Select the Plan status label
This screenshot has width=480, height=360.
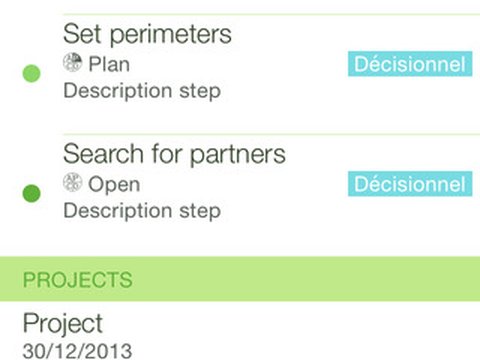coord(109,64)
